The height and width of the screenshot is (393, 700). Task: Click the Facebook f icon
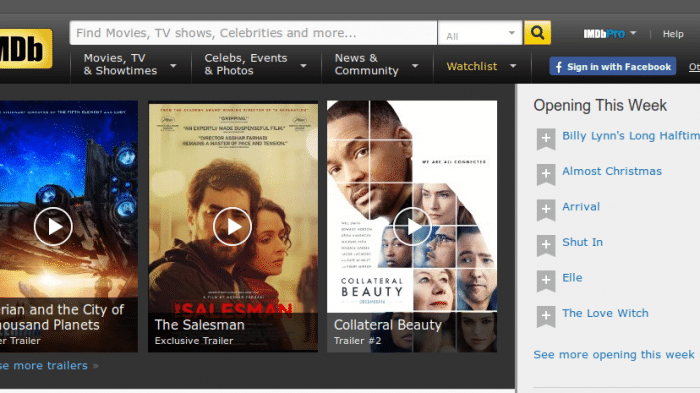pos(558,67)
